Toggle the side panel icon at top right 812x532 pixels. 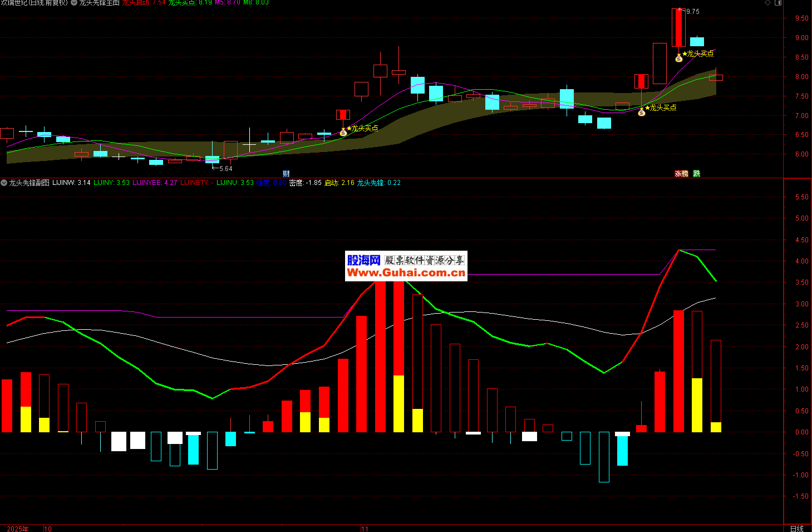778,3
